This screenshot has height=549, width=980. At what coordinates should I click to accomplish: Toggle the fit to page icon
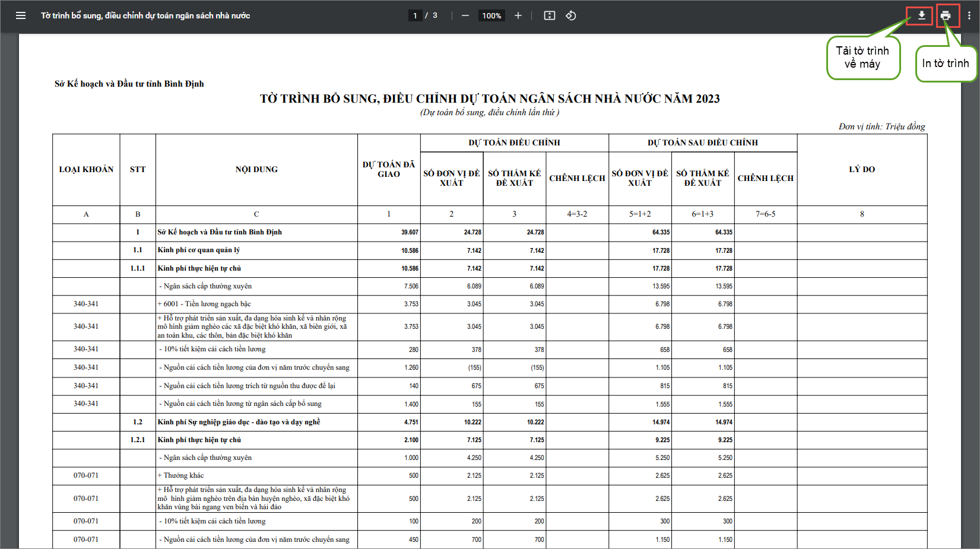pyautogui.click(x=550, y=15)
